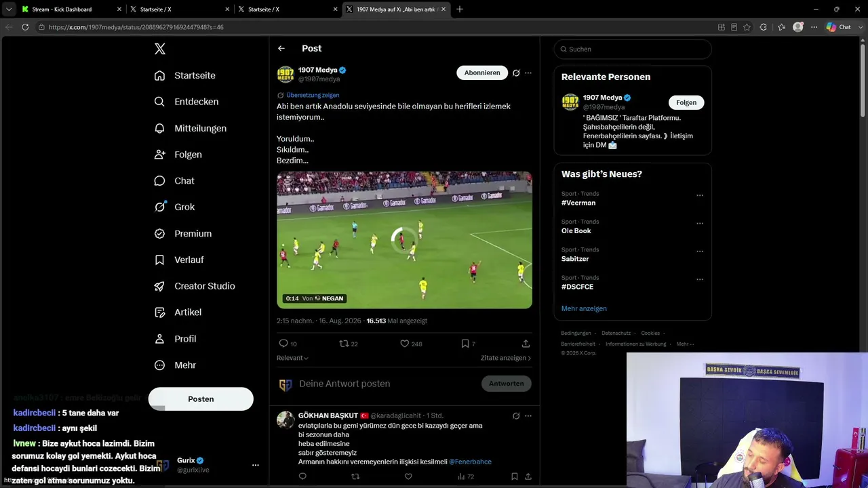This screenshot has height=488, width=868.
Task: Open split screen from the address bar
Action: pyautogui.click(x=722, y=27)
